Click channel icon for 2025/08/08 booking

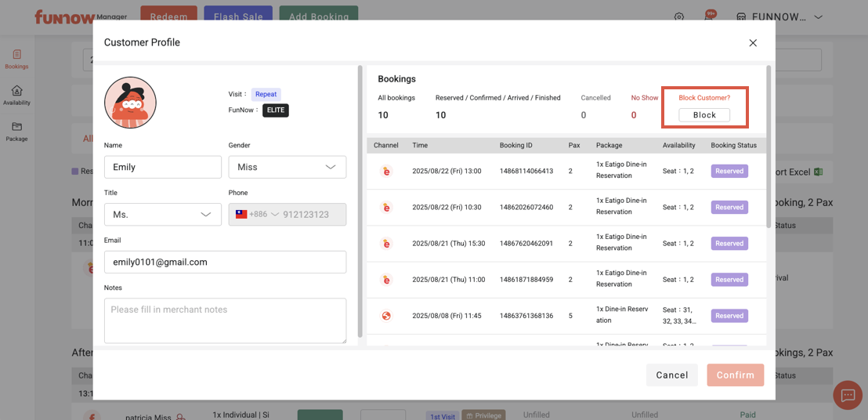click(386, 316)
